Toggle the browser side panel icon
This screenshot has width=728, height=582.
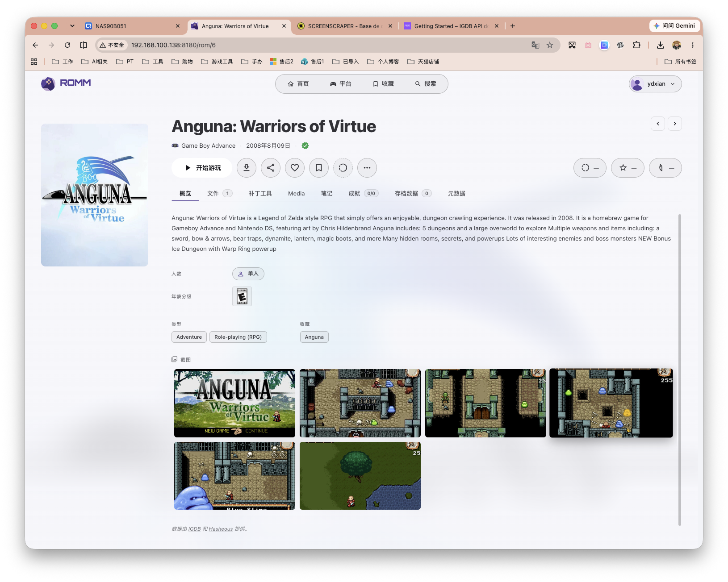(84, 45)
